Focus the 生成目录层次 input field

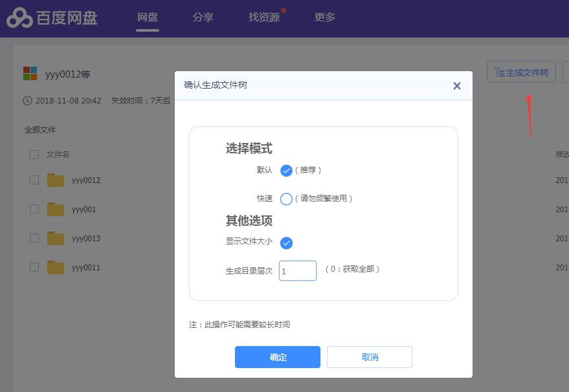[298, 270]
